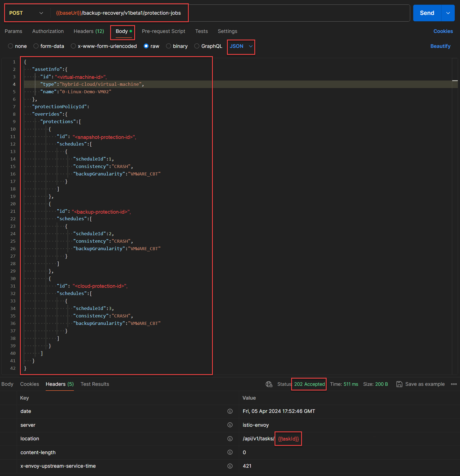
Task: Click the info icon for x-envoy-upstream-service-time
Action: coord(230,466)
